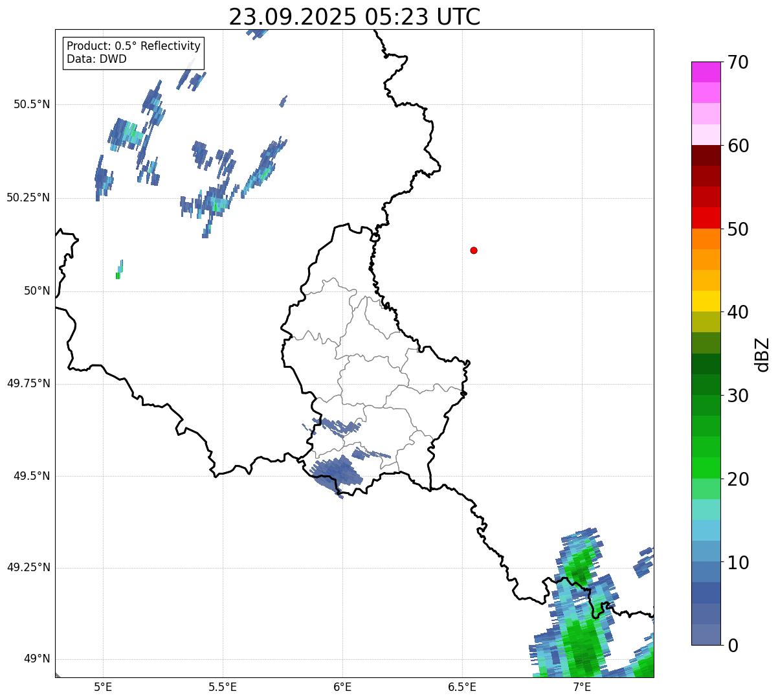Click the 50.25°N latitude label
The image size is (778, 700).
(28, 198)
